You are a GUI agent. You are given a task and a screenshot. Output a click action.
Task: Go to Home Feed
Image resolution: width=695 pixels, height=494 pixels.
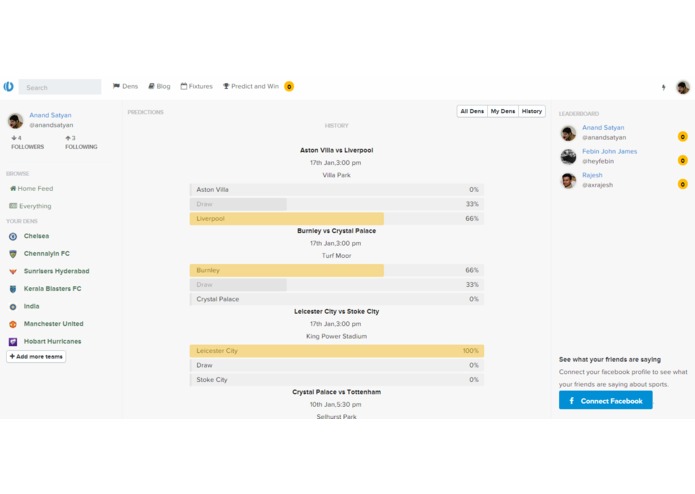pyautogui.click(x=31, y=189)
